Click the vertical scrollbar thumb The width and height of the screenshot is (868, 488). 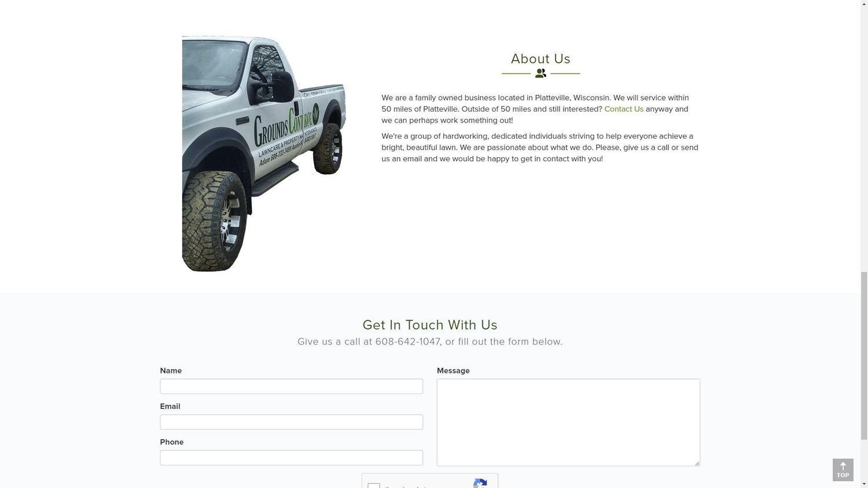864,355
